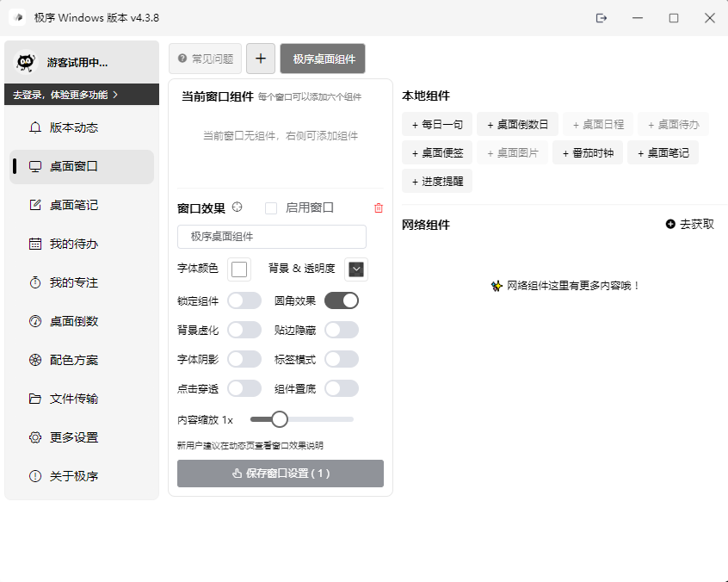Screen dimensions: 728x582
Task: Click the 版本动态 bell icon
Action: (x=35, y=127)
